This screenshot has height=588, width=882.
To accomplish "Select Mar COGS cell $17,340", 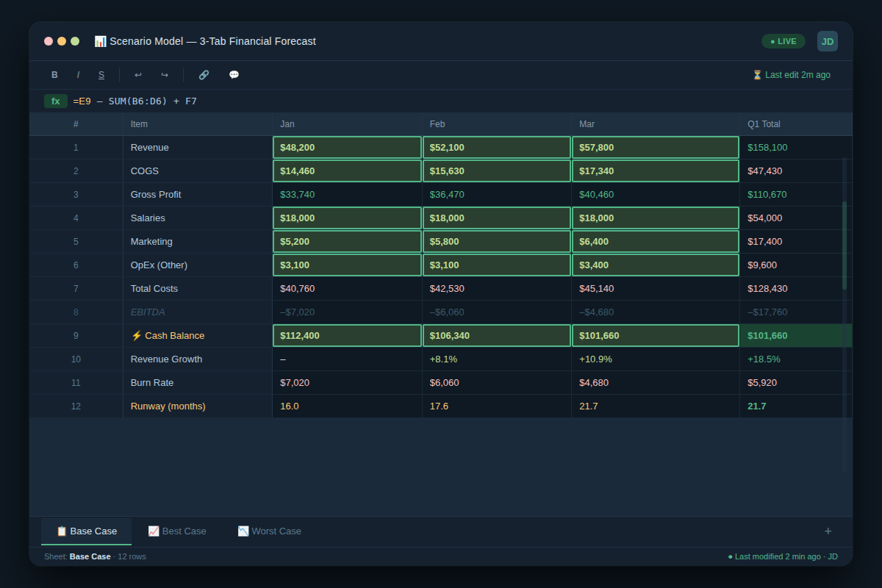I will point(656,171).
